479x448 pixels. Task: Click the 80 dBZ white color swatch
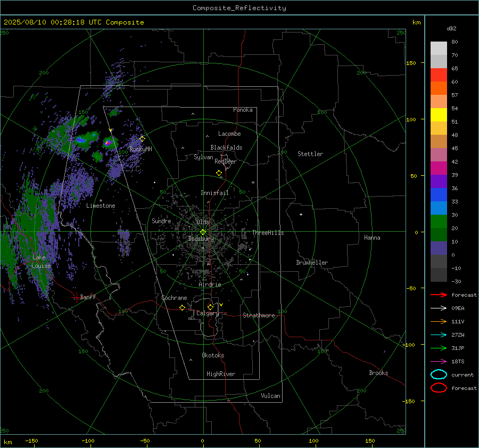coord(439,48)
